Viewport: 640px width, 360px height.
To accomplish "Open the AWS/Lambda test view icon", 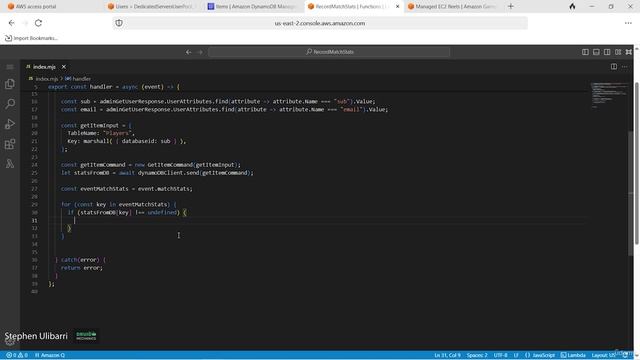I will click(x=10, y=164).
